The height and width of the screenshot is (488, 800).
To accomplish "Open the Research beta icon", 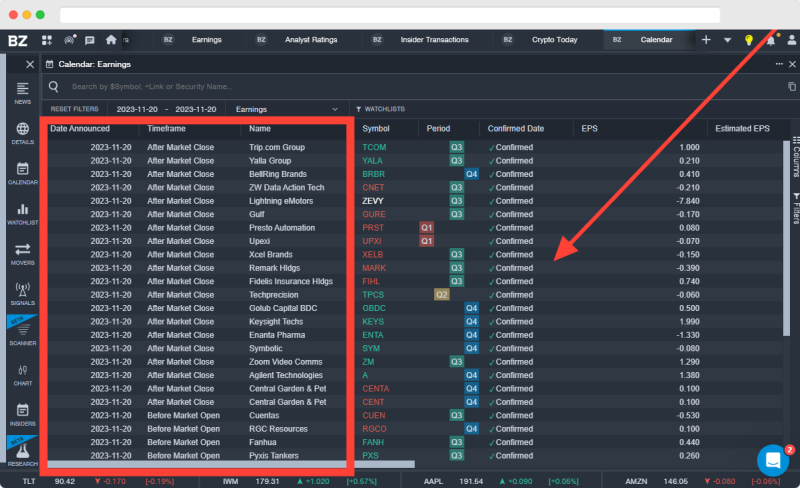I will [x=22, y=453].
